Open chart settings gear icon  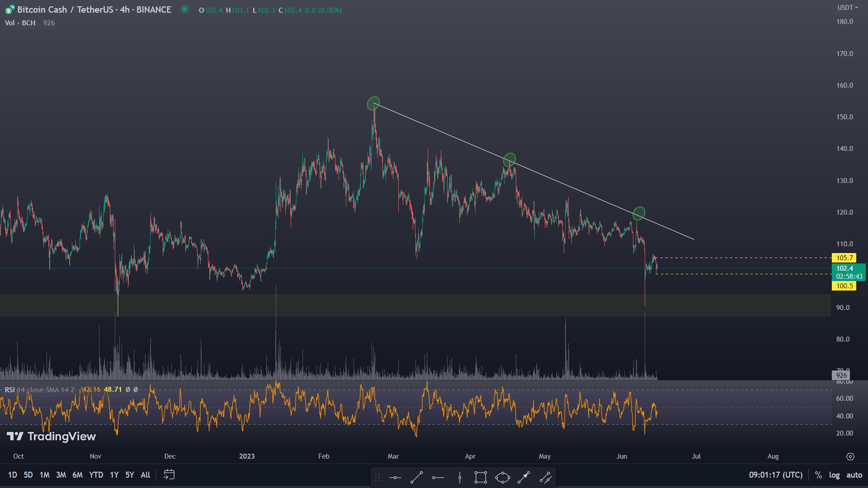pos(850,456)
